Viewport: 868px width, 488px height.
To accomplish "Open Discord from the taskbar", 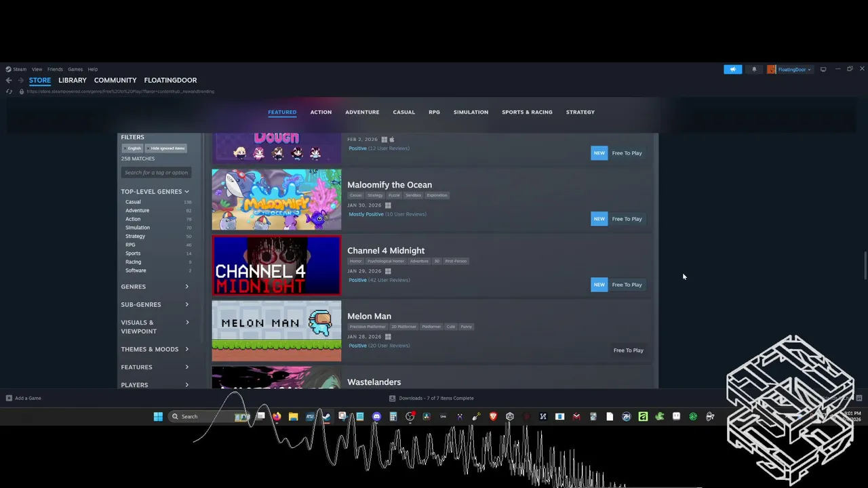I will 376,416.
